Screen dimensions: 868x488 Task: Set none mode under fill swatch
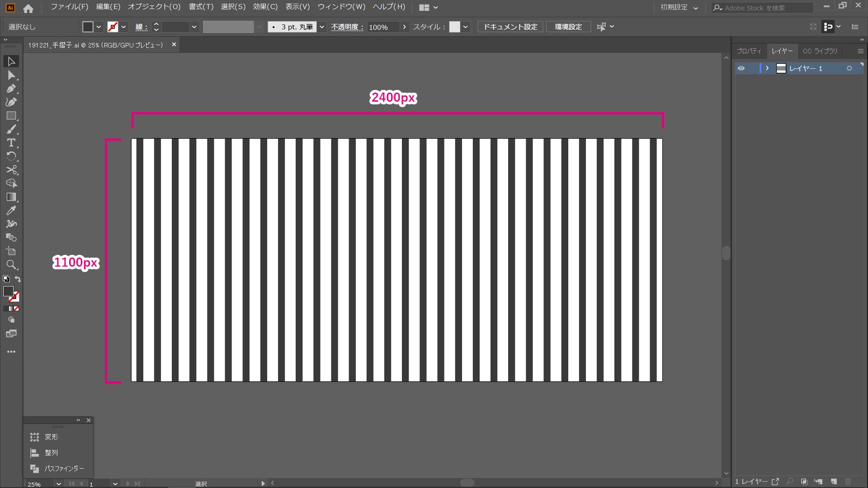16,309
